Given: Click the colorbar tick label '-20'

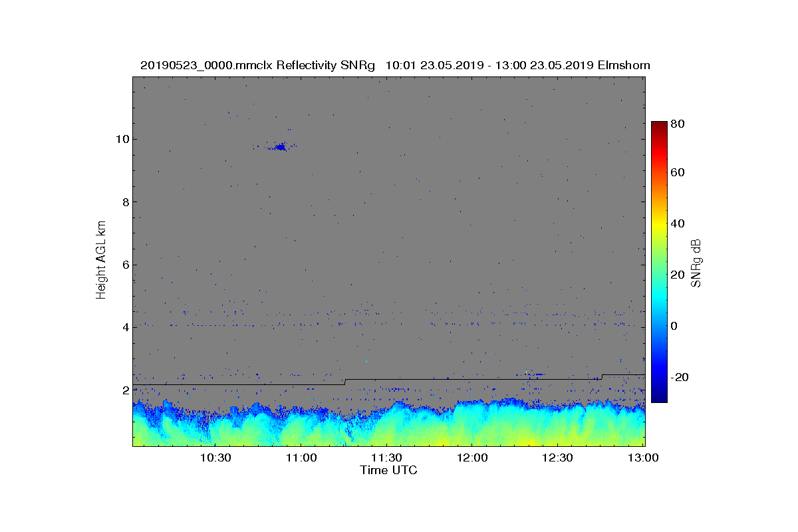Looking at the screenshot, I should 680,377.
